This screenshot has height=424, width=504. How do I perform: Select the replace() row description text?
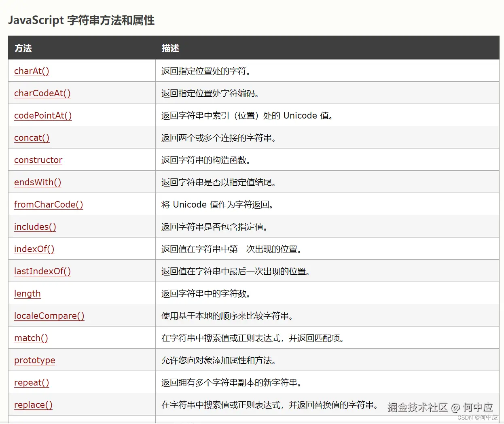pos(270,405)
